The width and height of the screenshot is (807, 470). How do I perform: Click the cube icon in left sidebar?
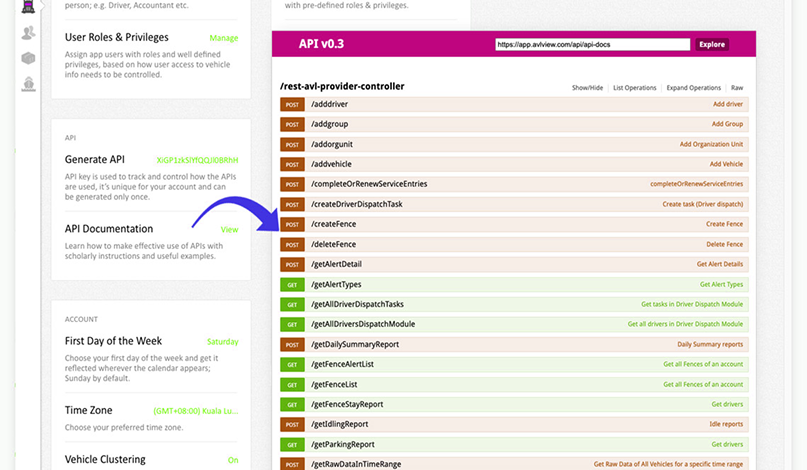pyautogui.click(x=28, y=58)
